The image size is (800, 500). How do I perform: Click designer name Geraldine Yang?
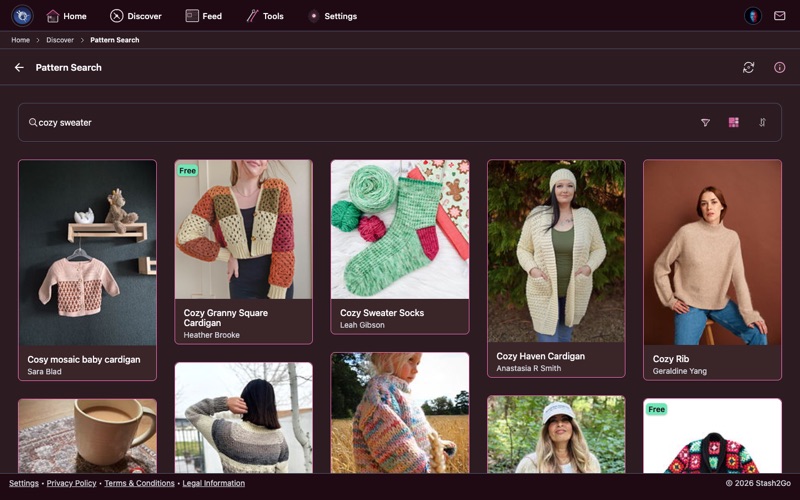680,371
